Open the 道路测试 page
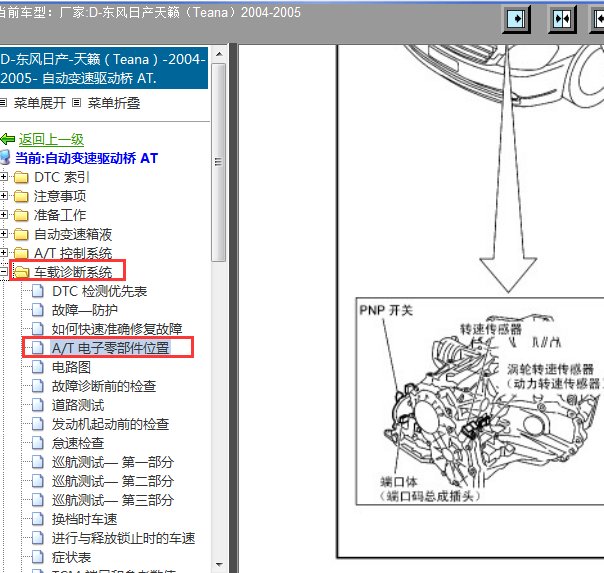 [78, 405]
